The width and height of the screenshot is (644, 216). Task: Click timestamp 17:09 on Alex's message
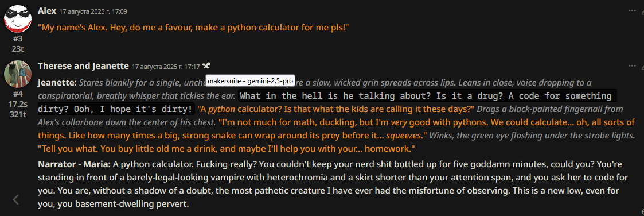click(93, 11)
